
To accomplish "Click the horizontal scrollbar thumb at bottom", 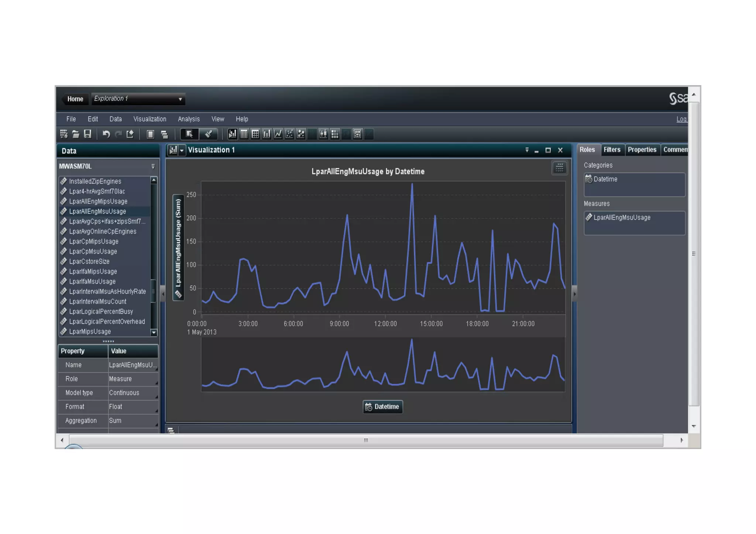I will point(365,440).
